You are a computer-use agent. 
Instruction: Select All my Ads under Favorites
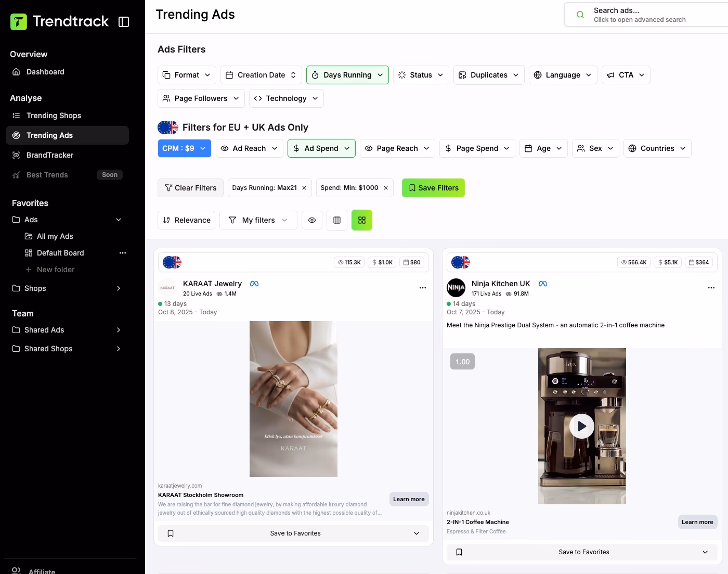click(x=56, y=236)
